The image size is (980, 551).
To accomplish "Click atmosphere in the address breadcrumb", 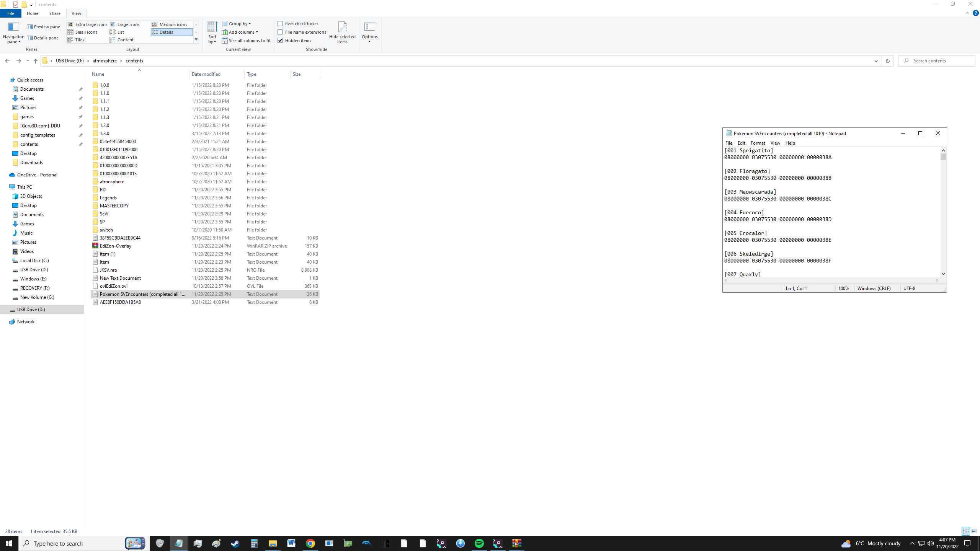I will pos(105,61).
